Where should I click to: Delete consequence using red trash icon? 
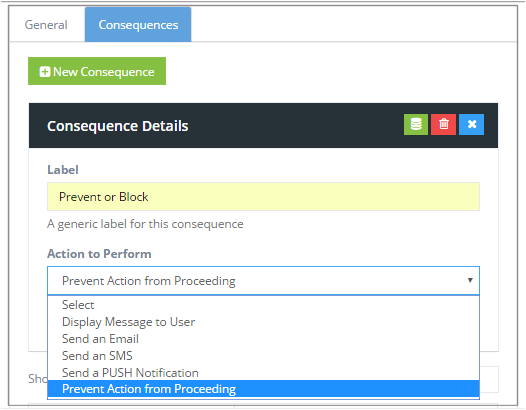(443, 124)
